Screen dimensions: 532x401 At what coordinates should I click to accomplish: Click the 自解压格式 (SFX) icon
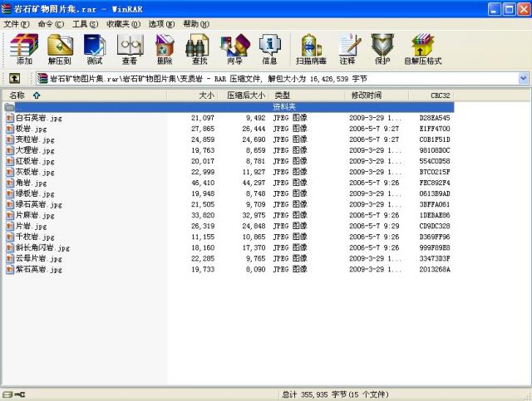point(422,50)
